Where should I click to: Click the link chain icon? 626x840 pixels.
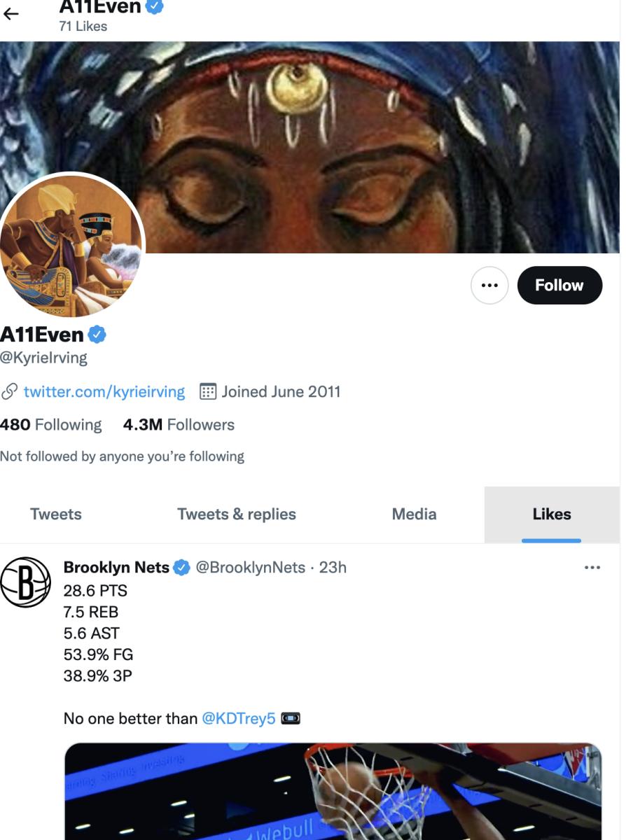click(x=9, y=392)
